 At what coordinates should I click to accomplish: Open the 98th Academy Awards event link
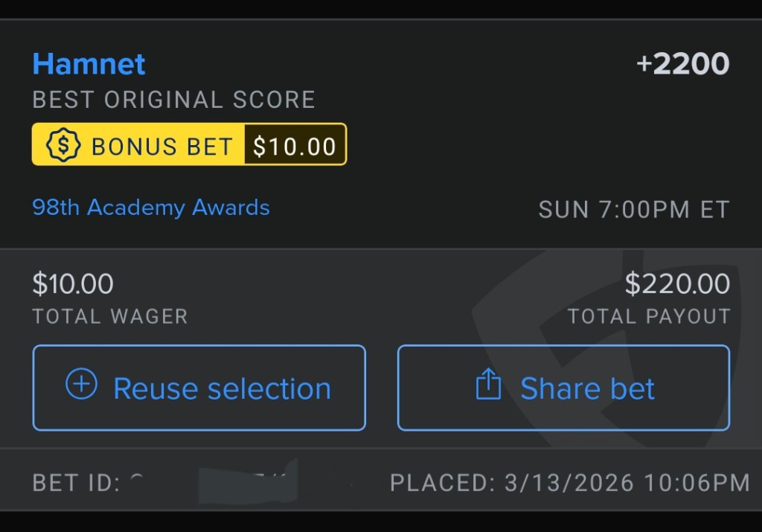pyautogui.click(x=151, y=208)
